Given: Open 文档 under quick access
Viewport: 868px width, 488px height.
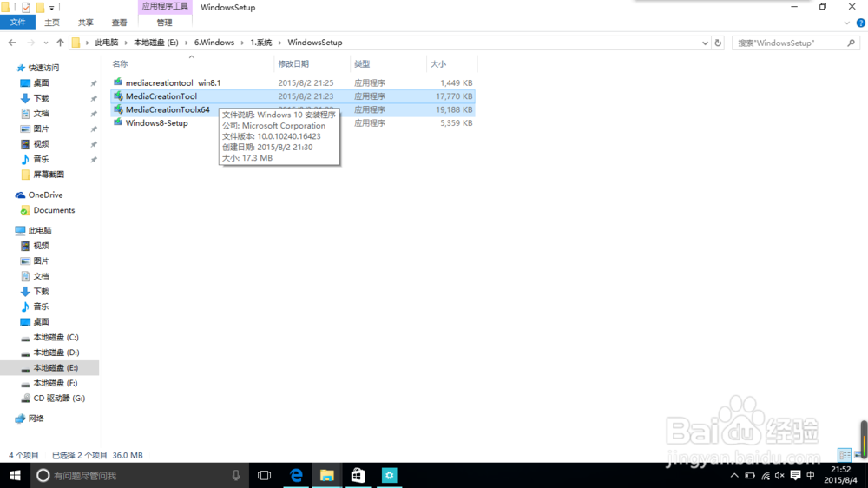Looking at the screenshot, I should tap(41, 114).
